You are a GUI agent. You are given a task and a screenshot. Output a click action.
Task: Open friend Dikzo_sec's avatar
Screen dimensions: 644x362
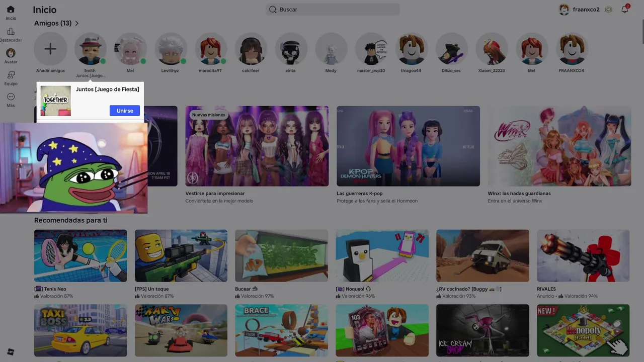coord(451,49)
